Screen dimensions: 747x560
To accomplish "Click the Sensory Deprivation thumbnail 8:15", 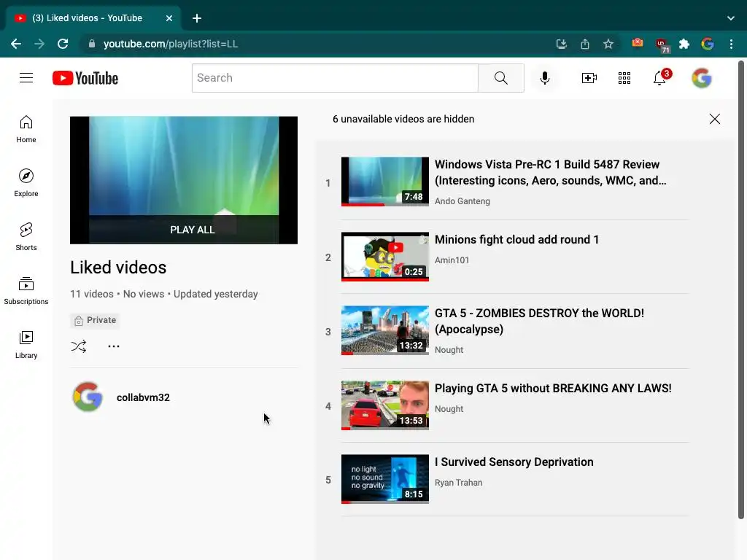I will pos(385,479).
